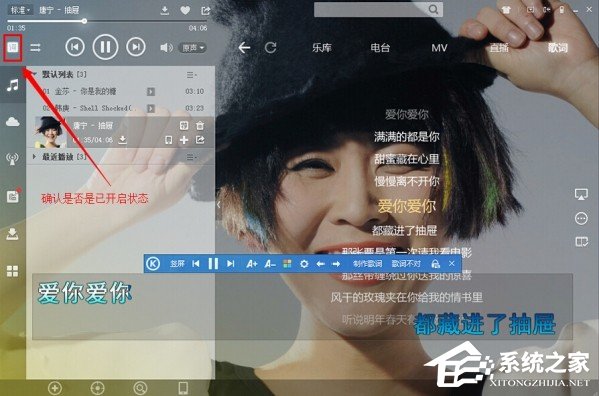Next track on desktop lyrics toolbar

point(230,263)
